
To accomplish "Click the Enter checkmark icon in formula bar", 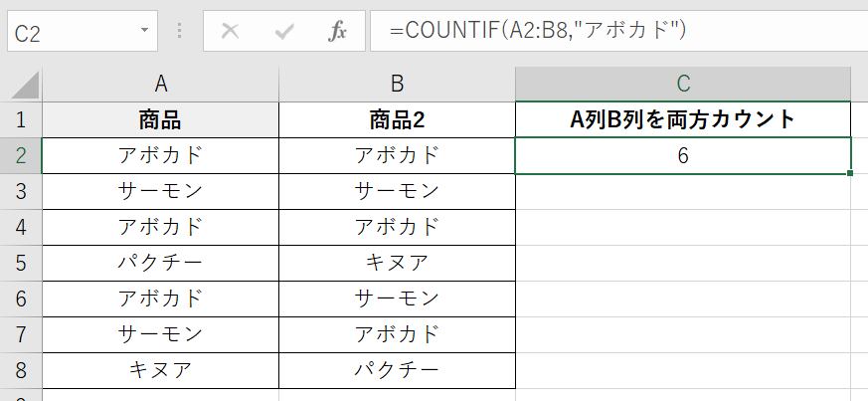I will pyautogui.click(x=284, y=32).
